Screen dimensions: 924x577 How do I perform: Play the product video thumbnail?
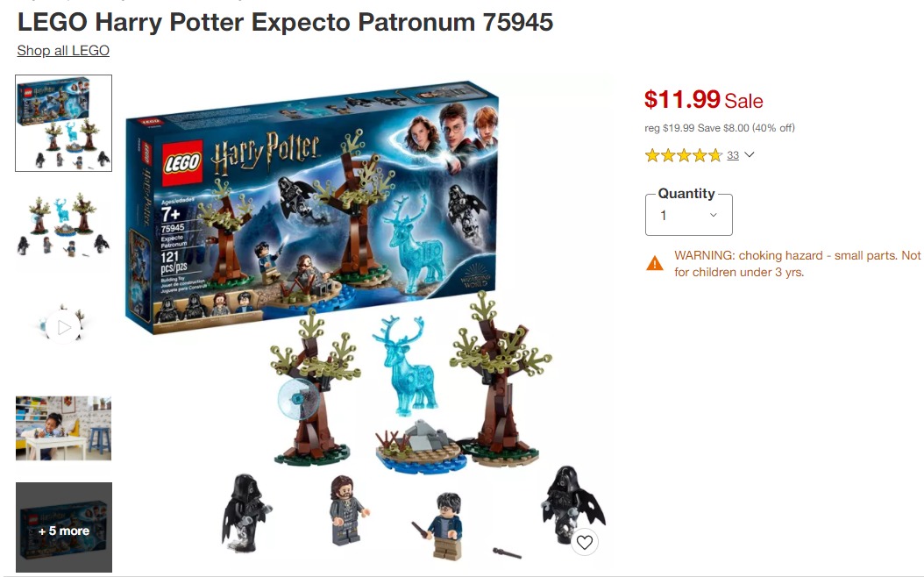63,326
